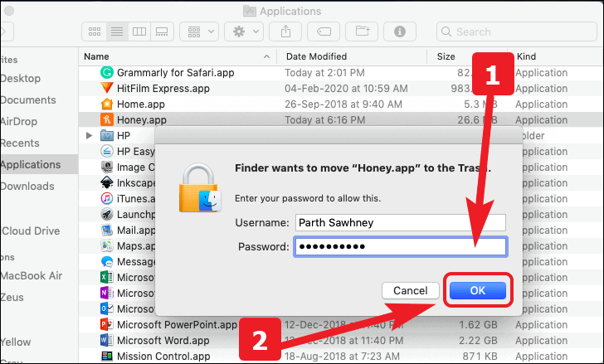
Task: Switch Finder to gallery view
Action: click(162, 32)
